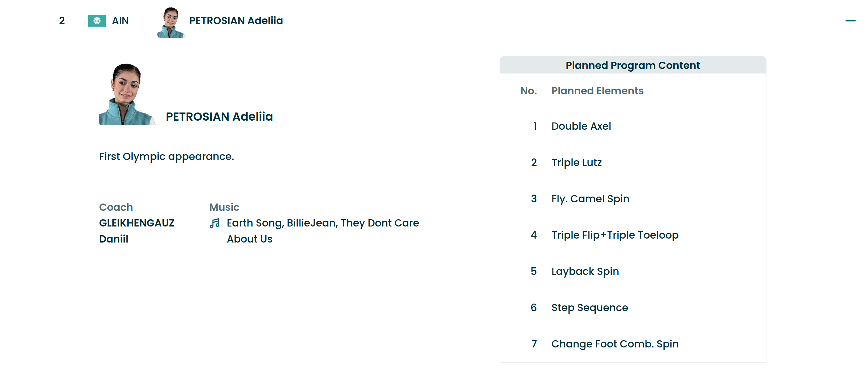Select the Fly. Camel Spin element
Screen dimensions: 868x378
pos(590,199)
